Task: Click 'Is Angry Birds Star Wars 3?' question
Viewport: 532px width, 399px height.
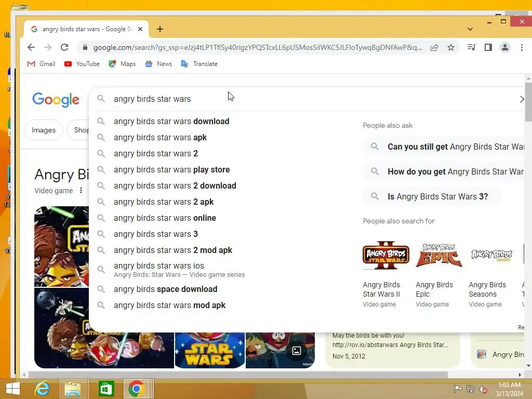Action: [432, 196]
